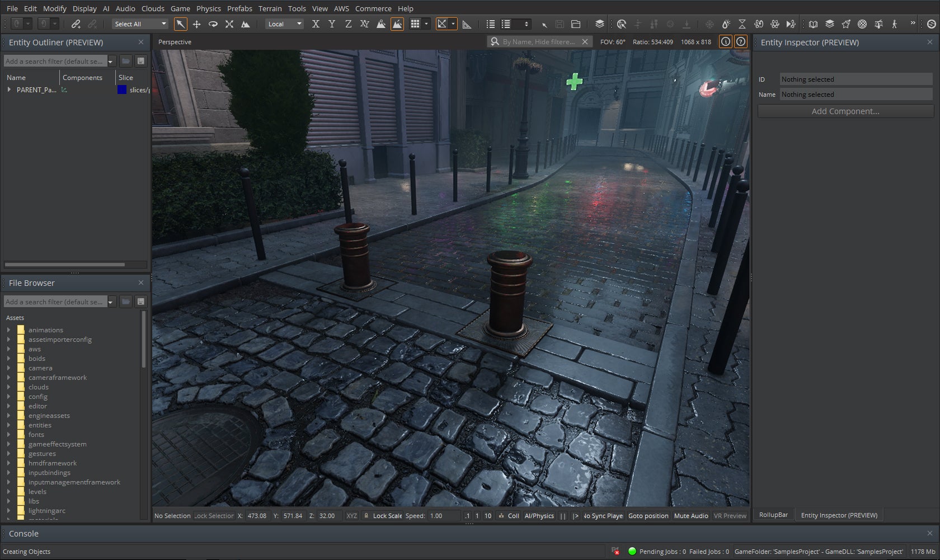Click the Goto position button
Viewport: 940px width, 560px height.
pos(648,516)
